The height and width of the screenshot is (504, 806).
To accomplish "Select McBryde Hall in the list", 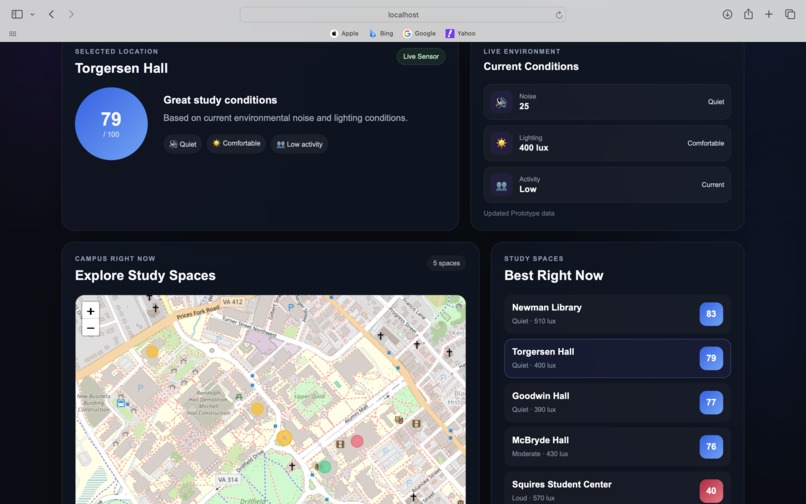I will point(617,446).
